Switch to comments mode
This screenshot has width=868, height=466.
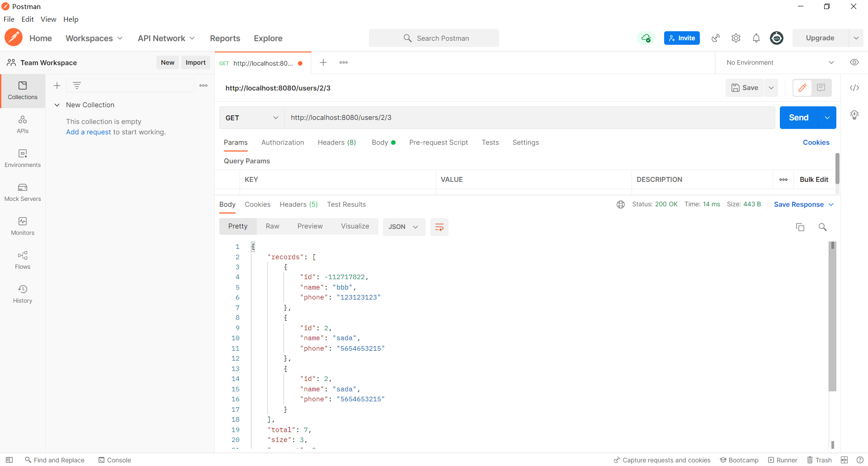point(821,88)
